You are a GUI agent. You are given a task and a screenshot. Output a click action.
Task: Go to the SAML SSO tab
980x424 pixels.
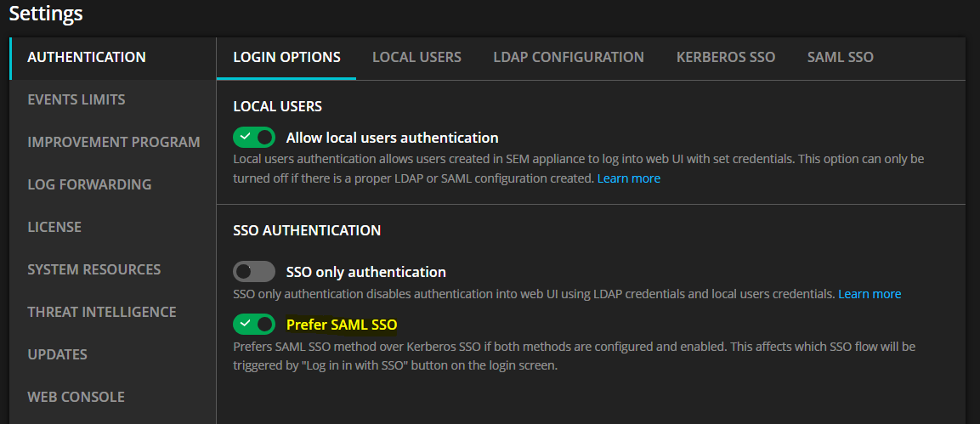coord(840,57)
